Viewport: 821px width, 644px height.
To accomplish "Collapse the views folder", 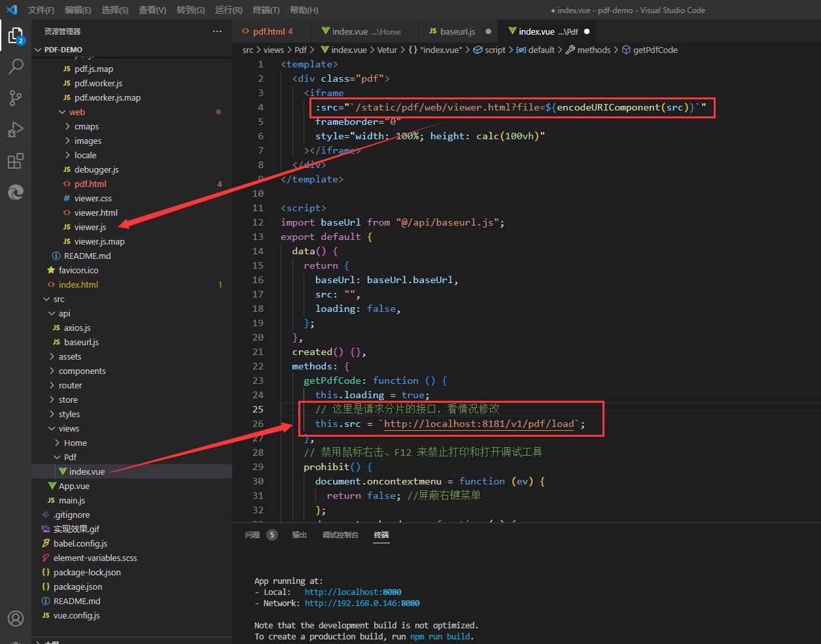I will (x=131, y=428).
